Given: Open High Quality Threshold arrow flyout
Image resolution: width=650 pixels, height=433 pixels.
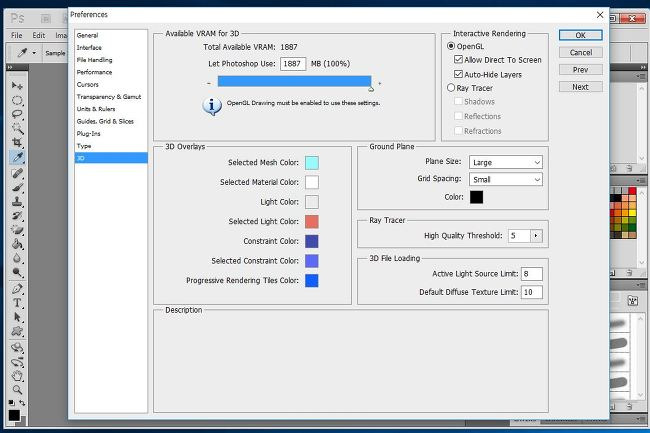Looking at the screenshot, I should (536, 236).
